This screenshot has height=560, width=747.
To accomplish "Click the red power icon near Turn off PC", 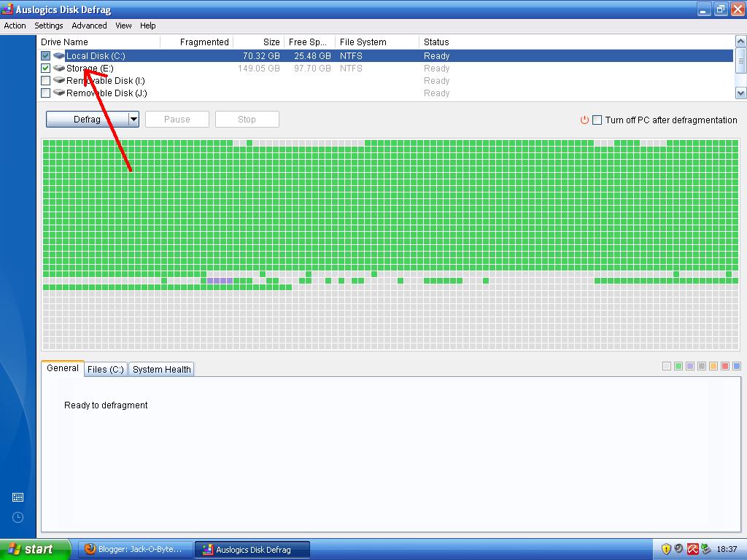I will point(584,120).
